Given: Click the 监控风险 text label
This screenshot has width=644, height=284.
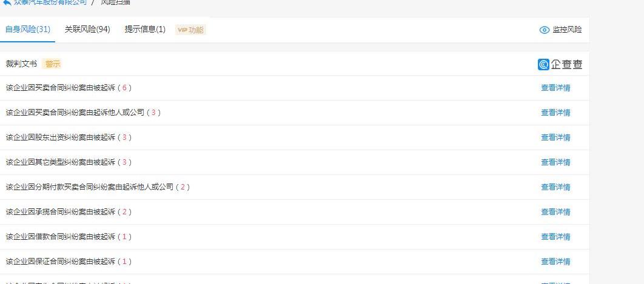Looking at the screenshot, I should tap(567, 30).
